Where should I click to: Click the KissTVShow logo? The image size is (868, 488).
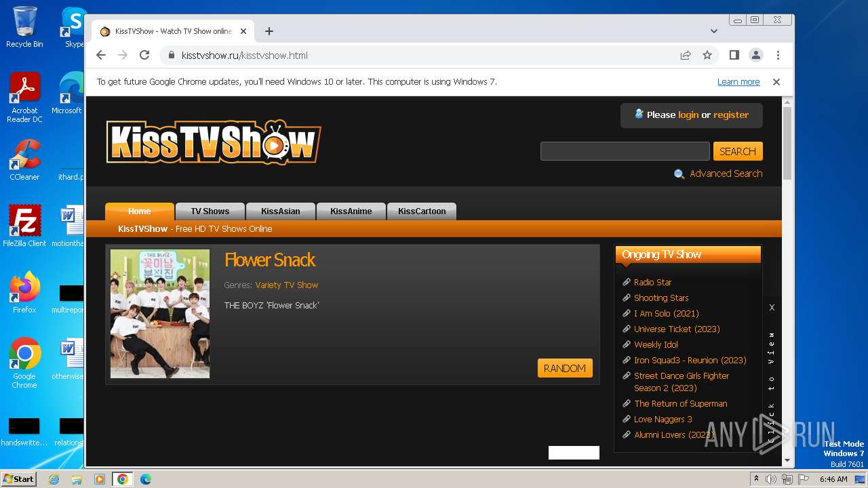214,142
